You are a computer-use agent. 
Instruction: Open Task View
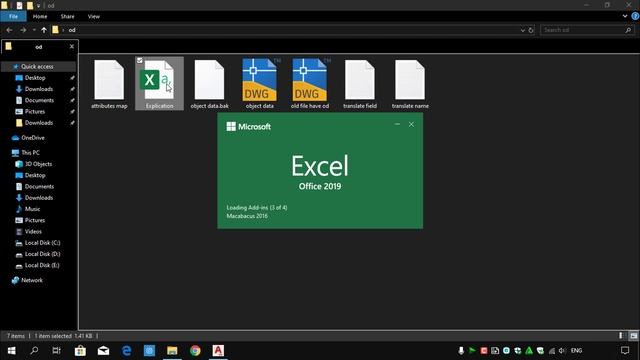click(56, 351)
